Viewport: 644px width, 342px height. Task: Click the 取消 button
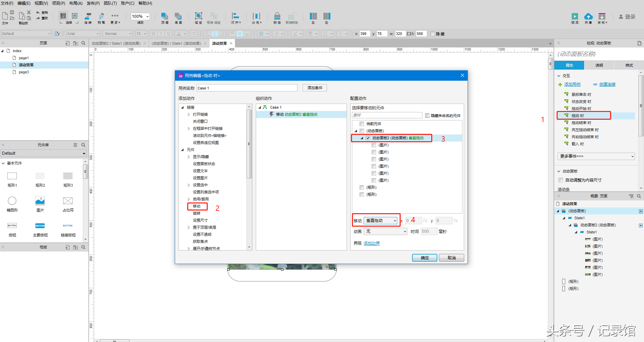point(451,258)
